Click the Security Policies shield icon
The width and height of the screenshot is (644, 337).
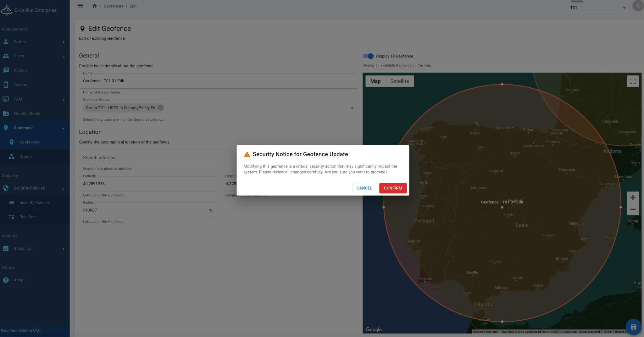(x=6, y=188)
